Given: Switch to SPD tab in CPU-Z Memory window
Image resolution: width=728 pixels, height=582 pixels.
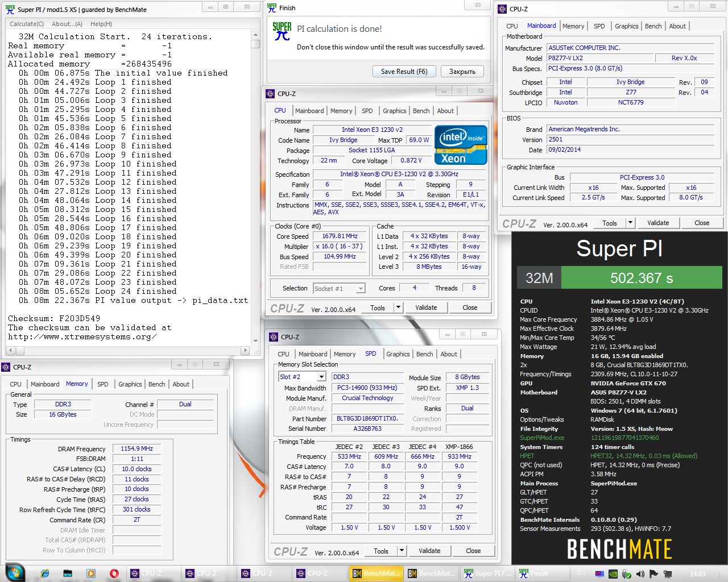Looking at the screenshot, I should [103, 384].
